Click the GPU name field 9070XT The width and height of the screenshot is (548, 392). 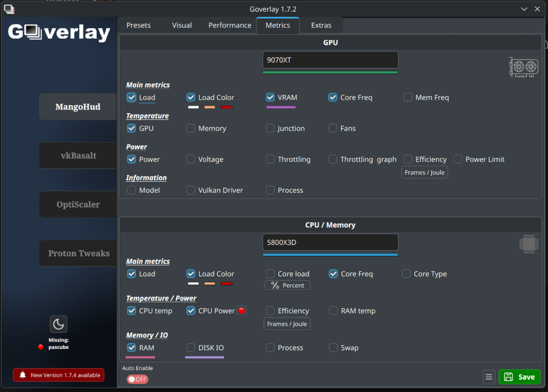pyautogui.click(x=331, y=60)
